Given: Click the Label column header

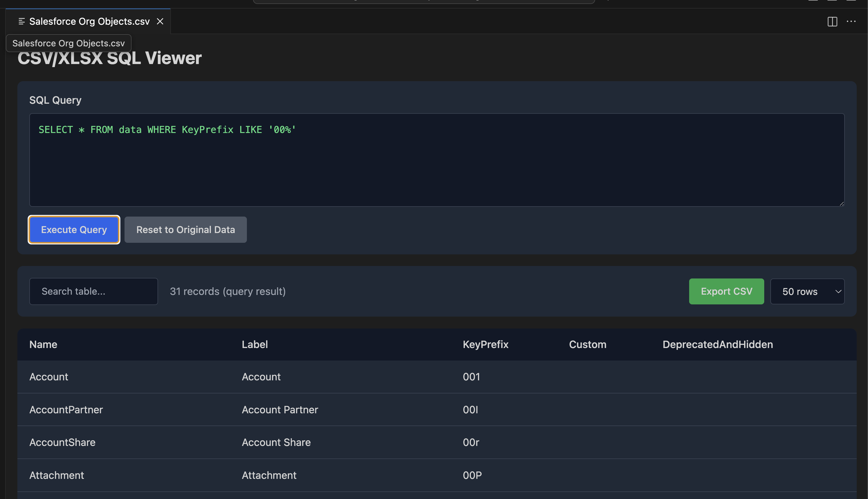Looking at the screenshot, I should point(255,344).
